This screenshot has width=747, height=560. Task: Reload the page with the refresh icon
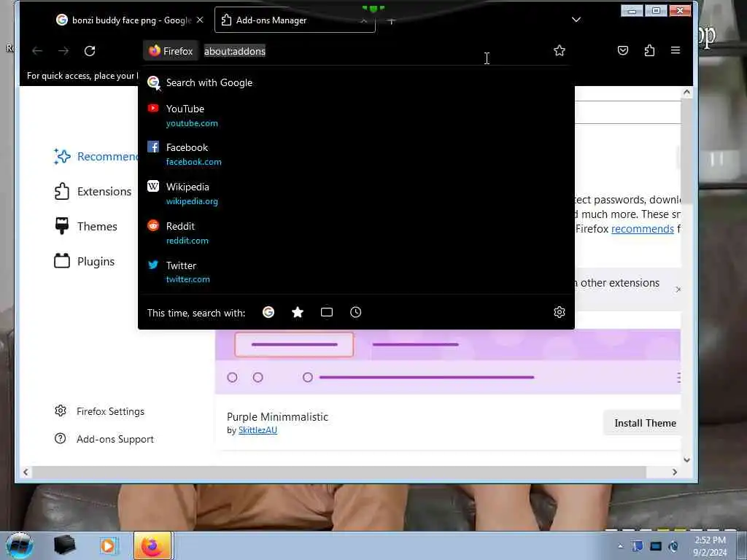[x=90, y=51]
